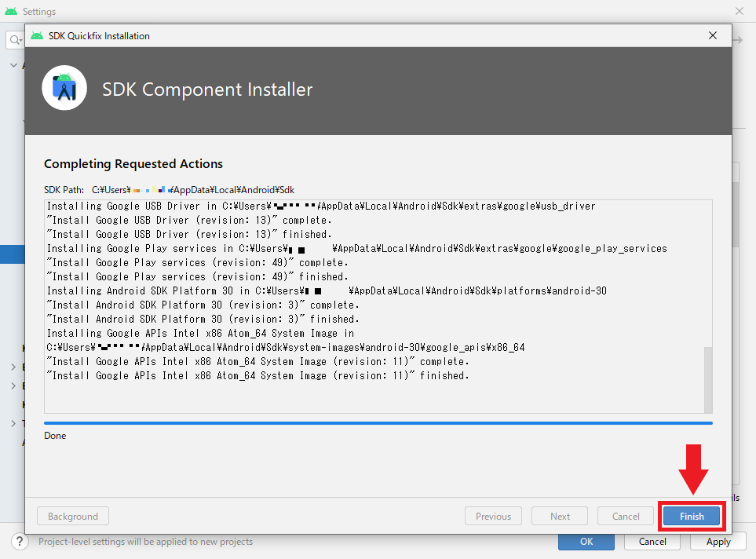Close the SDK Quickfix Installation dialog
Image resolution: width=756 pixels, height=559 pixels.
(713, 35)
